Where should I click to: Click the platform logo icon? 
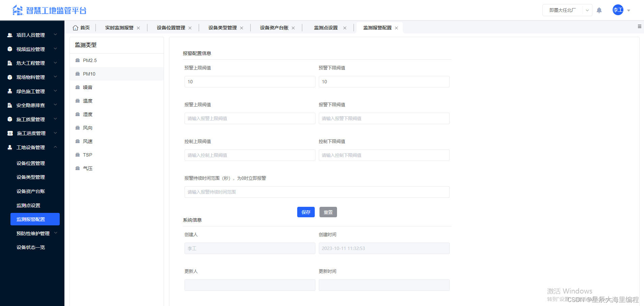click(18, 10)
